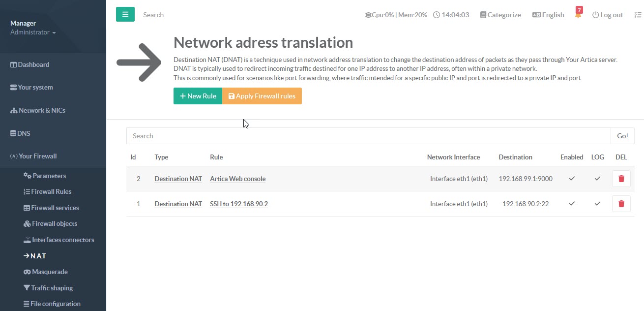Toggle Enabled check for Artica Web console
Viewport: 644px width, 311px height.
pos(572,179)
